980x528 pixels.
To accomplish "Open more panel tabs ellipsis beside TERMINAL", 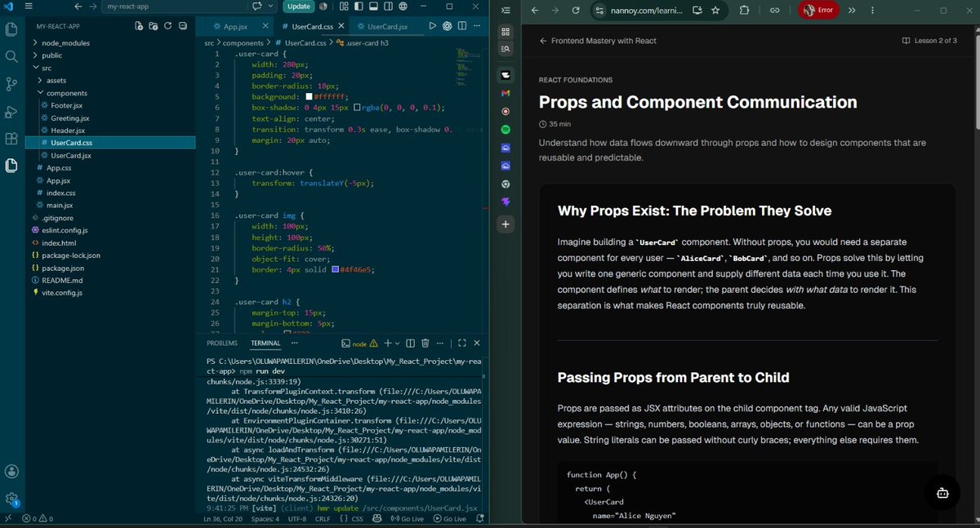I will coord(295,344).
